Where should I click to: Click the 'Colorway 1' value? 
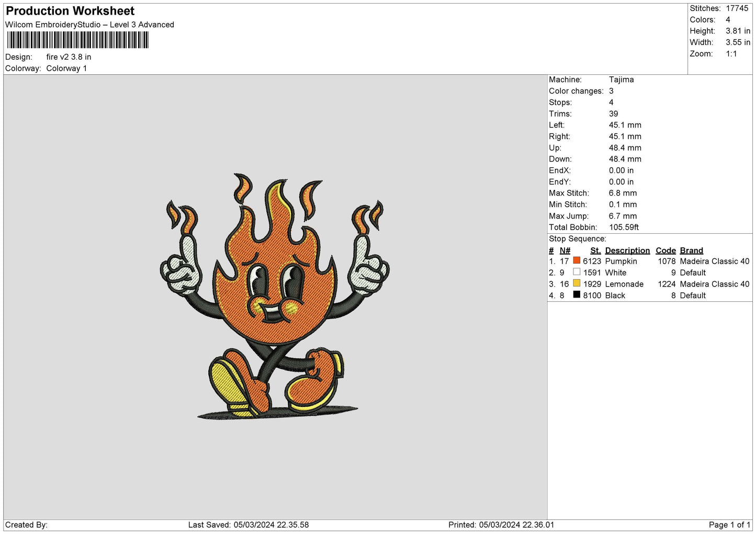pyautogui.click(x=66, y=69)
